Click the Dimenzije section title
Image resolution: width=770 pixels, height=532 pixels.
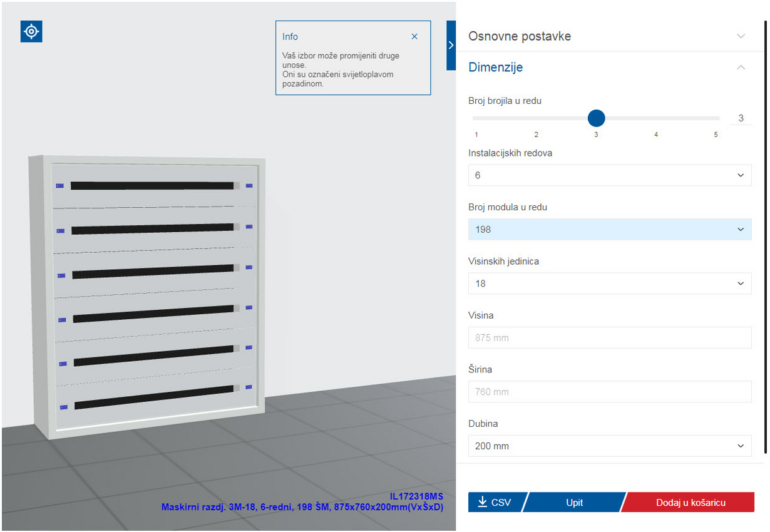pos(496,67)
